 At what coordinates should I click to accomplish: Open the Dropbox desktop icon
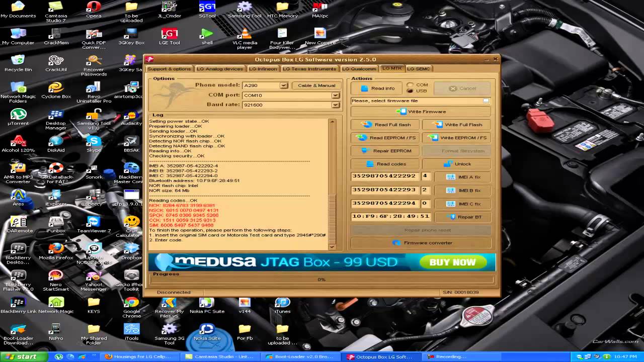131,251
